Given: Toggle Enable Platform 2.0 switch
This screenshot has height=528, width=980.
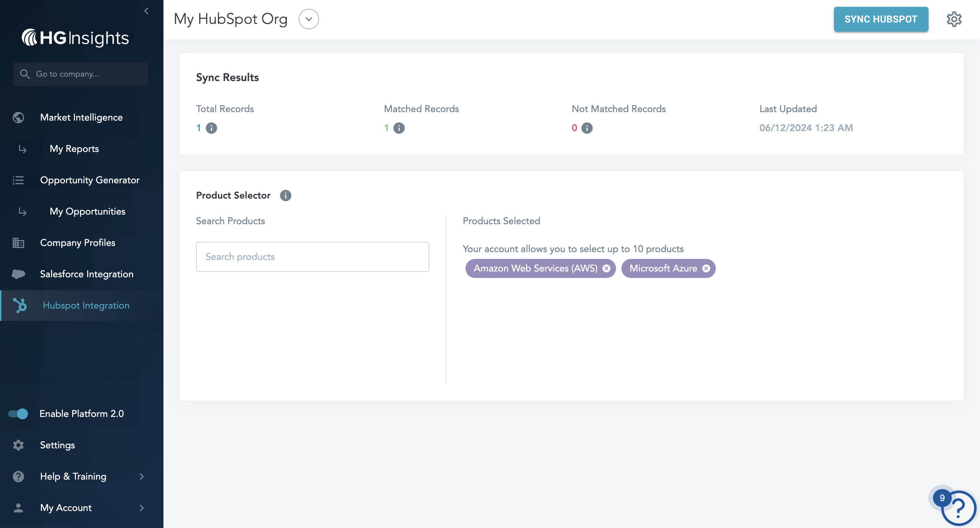Looking at the screenshot, I should coord(18,414).
